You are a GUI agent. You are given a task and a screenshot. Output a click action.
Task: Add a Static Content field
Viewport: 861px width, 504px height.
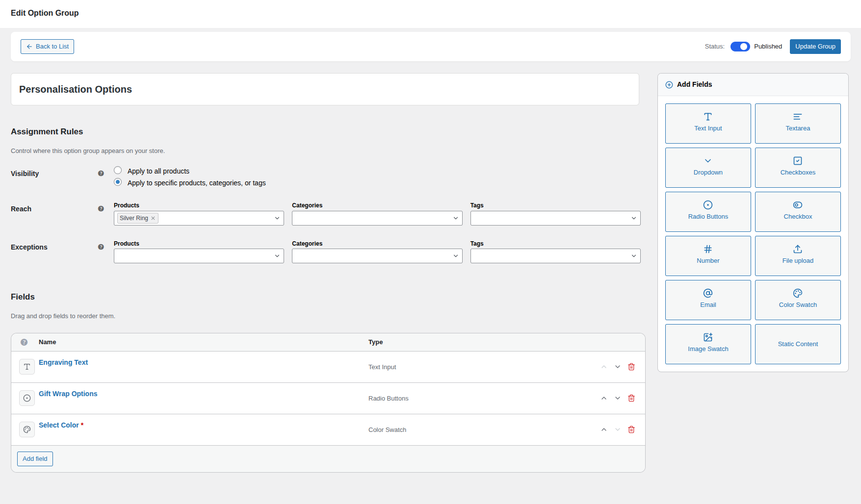[x=798, y=344]
